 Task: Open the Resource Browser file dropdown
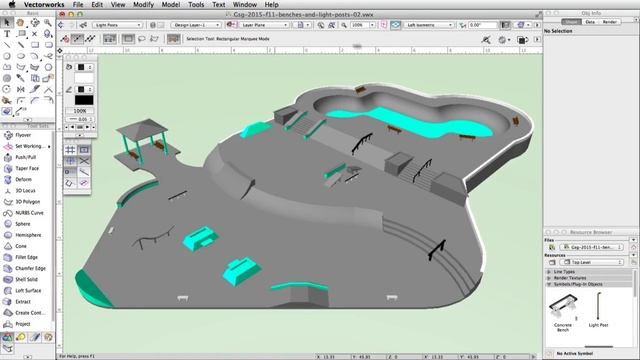point(592,247)
